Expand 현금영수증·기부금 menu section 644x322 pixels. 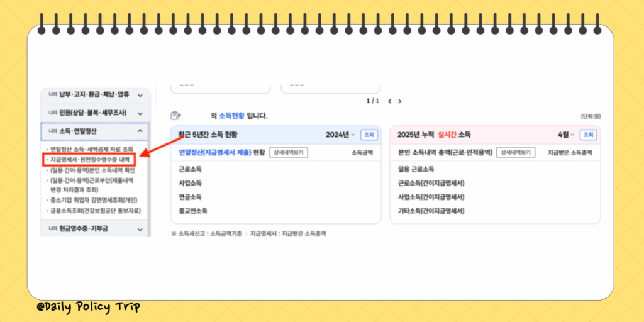(96, 229)
